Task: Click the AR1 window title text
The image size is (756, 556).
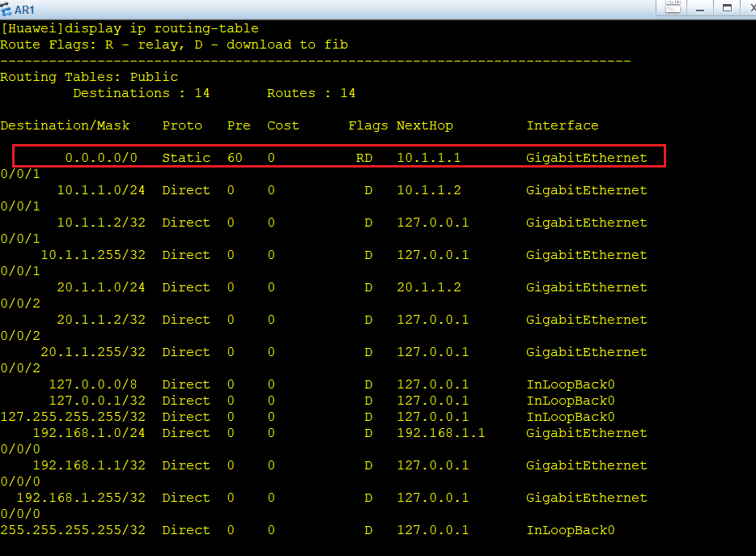Action: click(24, 11)
